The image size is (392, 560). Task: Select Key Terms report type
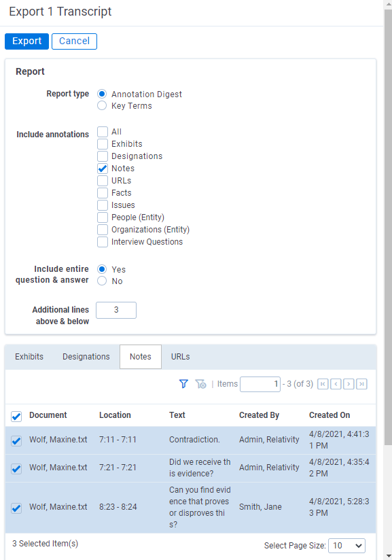point(102,106)
